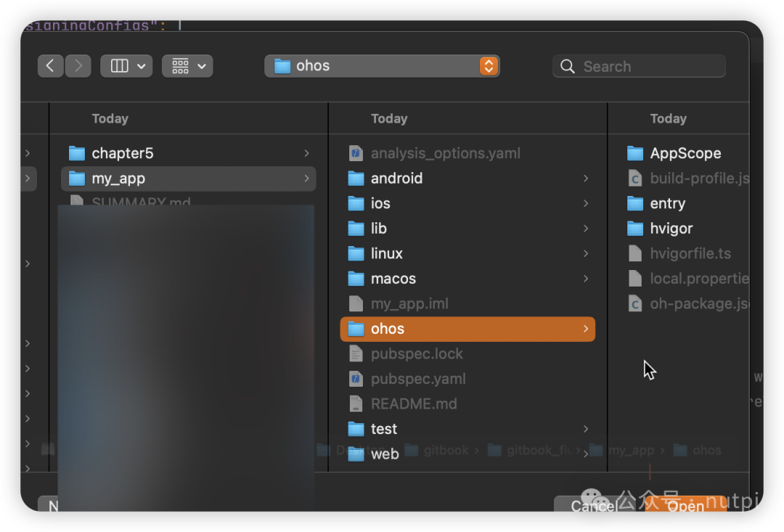Image resolution: width=784 pixels, height=532 pixels.
Task: Open the AppScope folder
Action: 684,153
